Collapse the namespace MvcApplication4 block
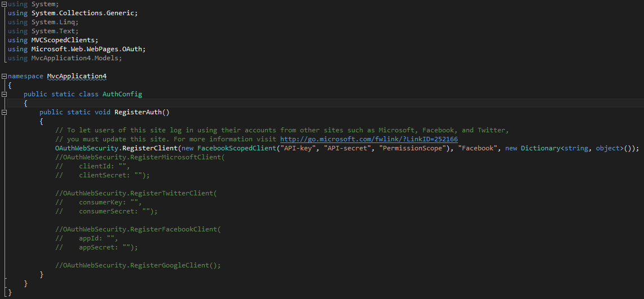 pyautogui.click(x=4, y=76)
